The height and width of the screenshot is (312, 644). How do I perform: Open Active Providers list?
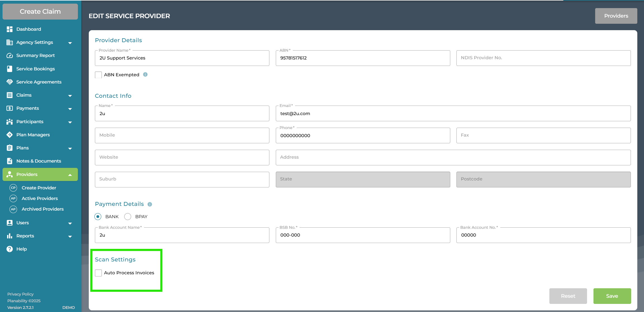tap(40, 198)
